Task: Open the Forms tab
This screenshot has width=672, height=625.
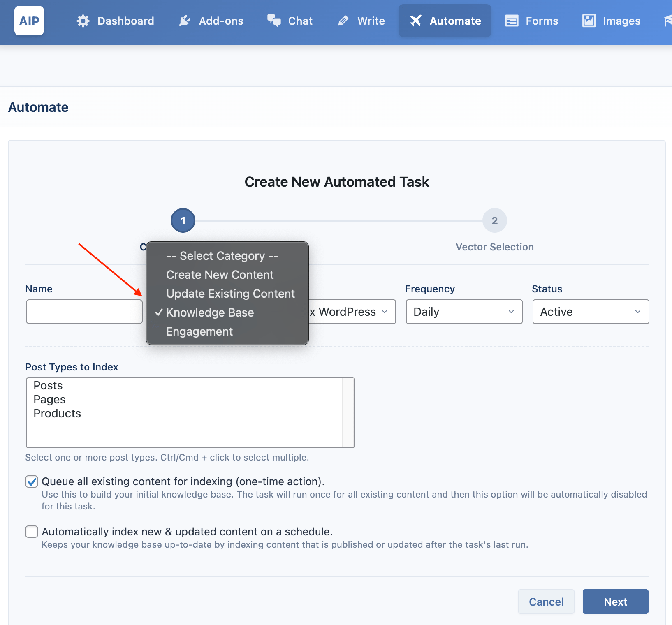Action: 531,21
